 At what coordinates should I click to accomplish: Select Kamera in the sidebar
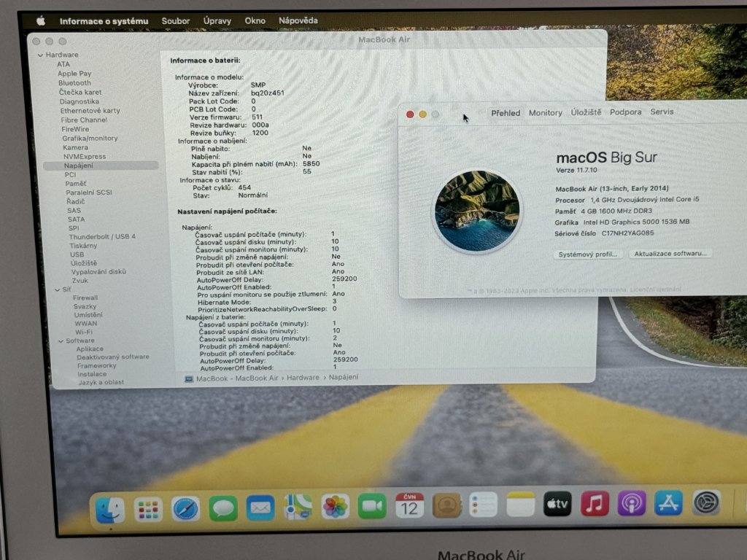(75, 147)
